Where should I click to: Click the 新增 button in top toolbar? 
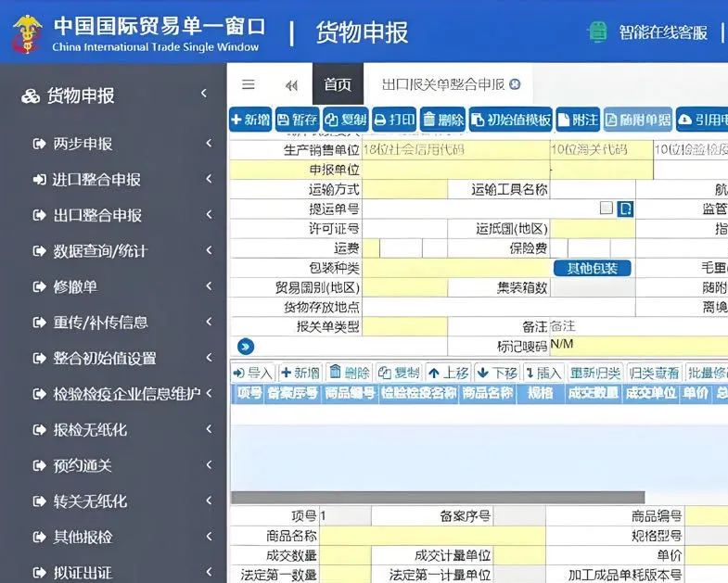[x=250, y=120]
